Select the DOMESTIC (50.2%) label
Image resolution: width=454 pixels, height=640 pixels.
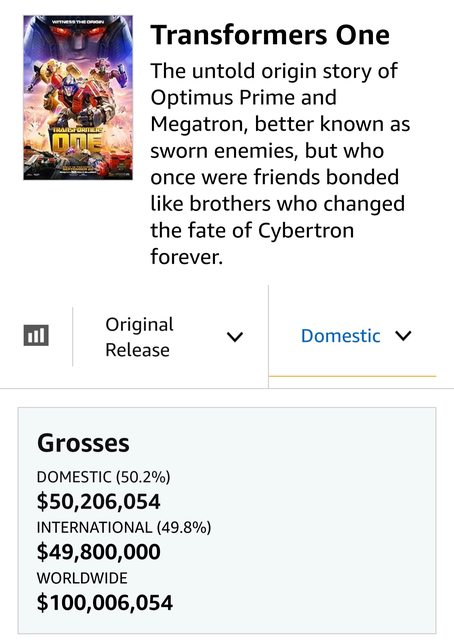(x=103, y=477)
